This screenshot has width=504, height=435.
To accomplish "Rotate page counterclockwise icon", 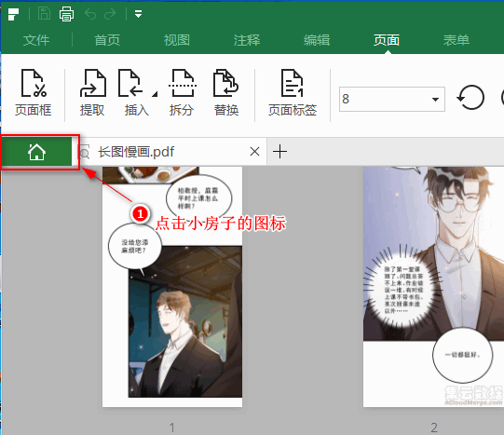I will 470,98.
